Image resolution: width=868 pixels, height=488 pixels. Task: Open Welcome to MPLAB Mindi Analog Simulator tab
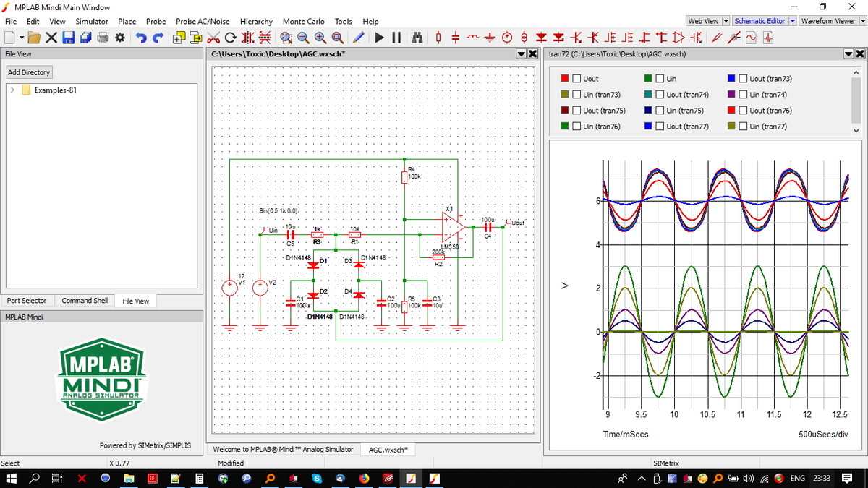[x=283, y=449]
